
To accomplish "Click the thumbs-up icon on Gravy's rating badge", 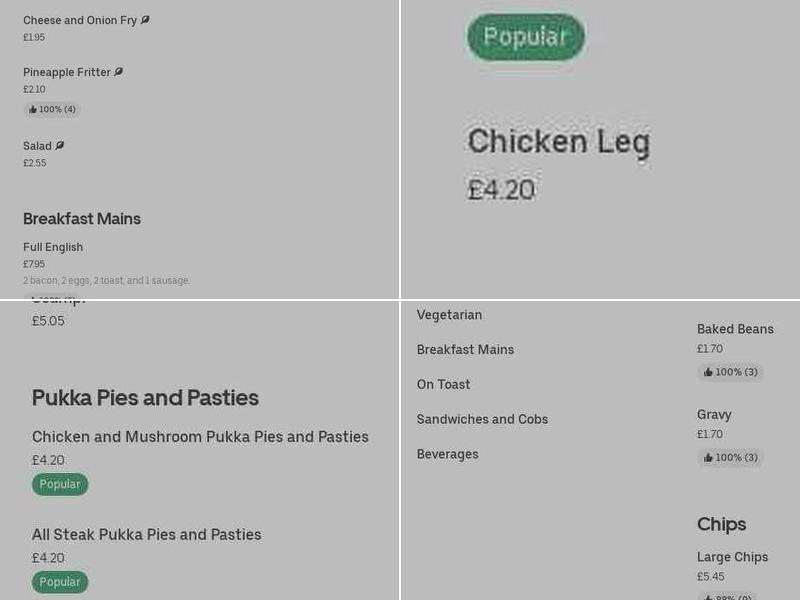I will 706,457.
